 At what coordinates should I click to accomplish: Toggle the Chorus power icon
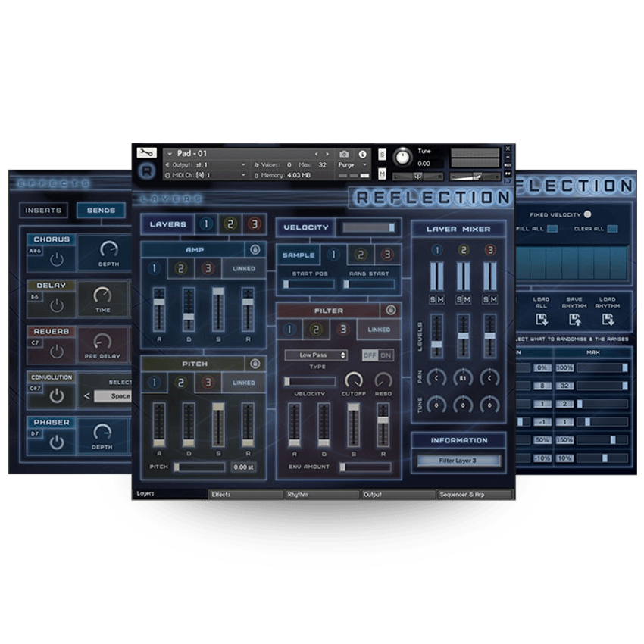pos(57,260)
